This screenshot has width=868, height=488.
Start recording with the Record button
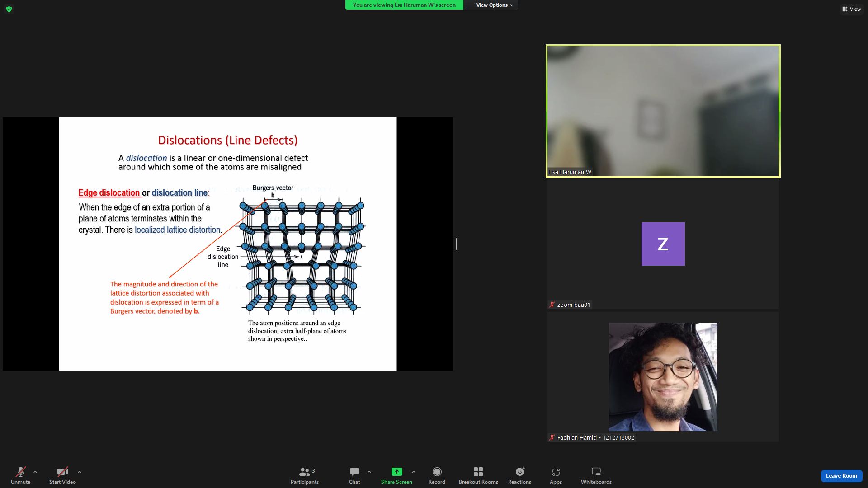coord(437,475)
